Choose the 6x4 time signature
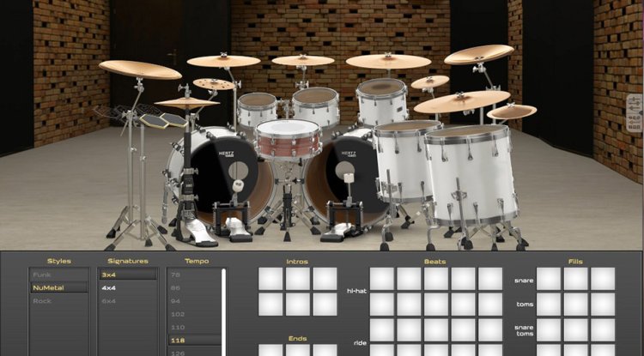644x356 pixels. 128,301
